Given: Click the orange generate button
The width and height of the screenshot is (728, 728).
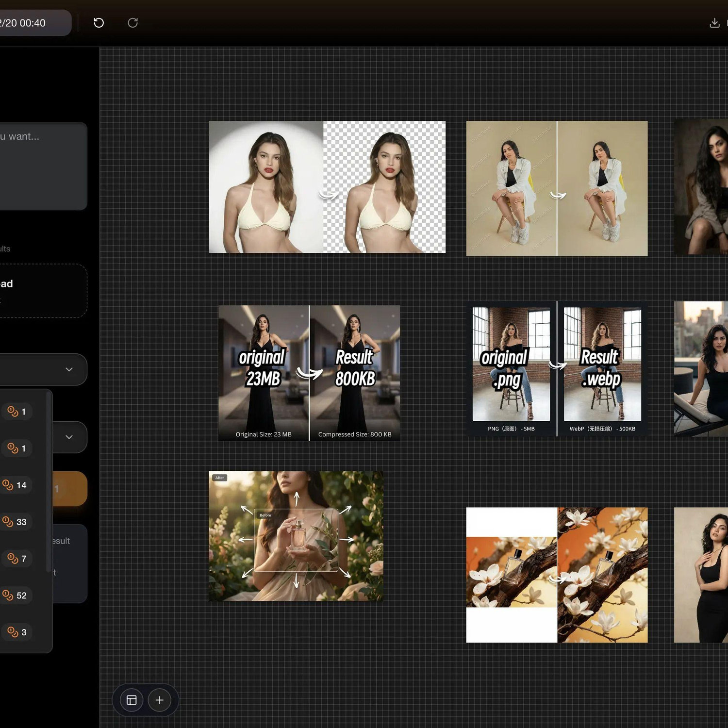Looking at the screenshot, I should pos(70,489).
